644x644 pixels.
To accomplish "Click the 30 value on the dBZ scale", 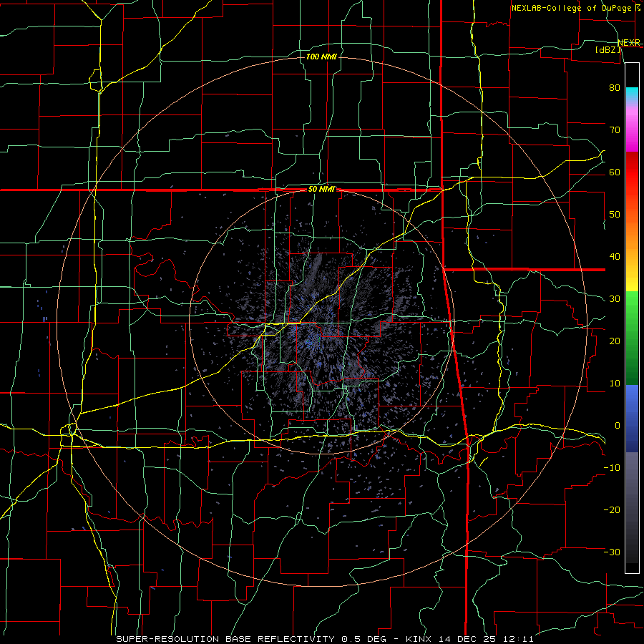I will point(615,298).
